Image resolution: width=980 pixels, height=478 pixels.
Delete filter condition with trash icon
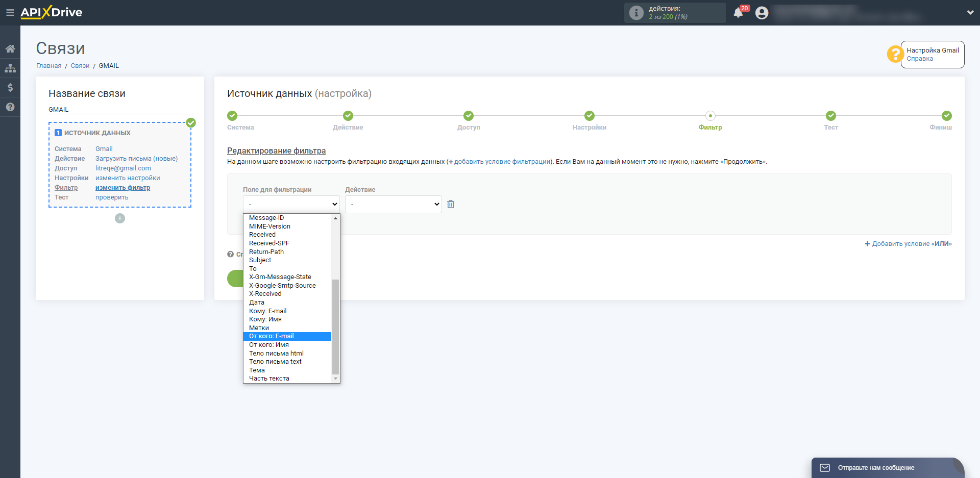point(451,204)
